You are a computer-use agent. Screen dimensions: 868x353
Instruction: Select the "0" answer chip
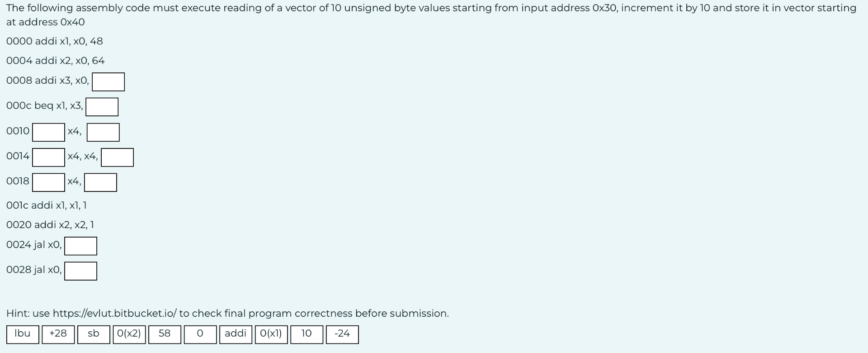pos(200,334)
